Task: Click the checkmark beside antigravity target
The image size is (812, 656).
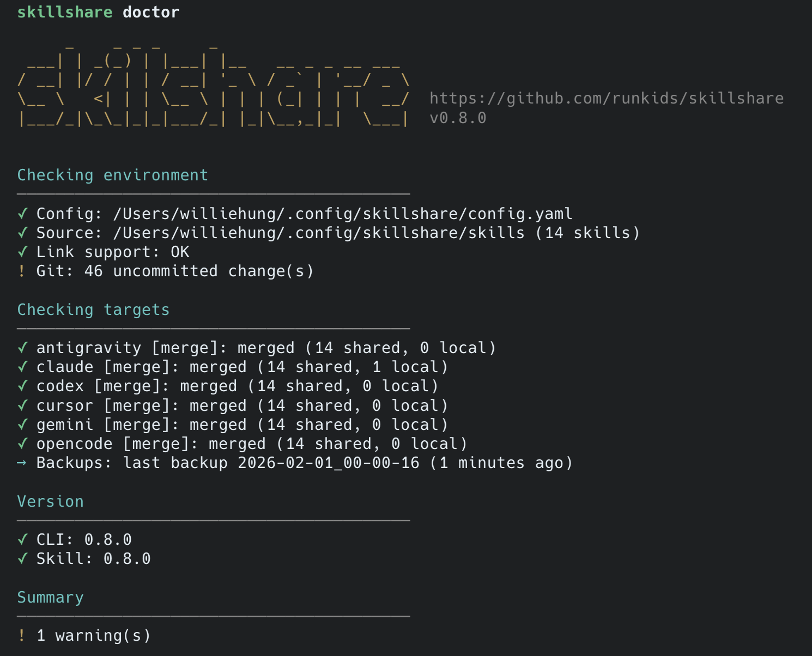Action: coord(22,348)
